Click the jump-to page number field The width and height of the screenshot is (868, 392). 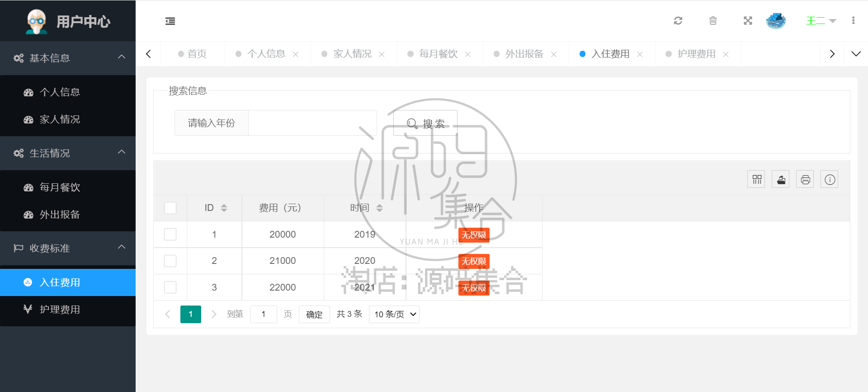point(263,314)
